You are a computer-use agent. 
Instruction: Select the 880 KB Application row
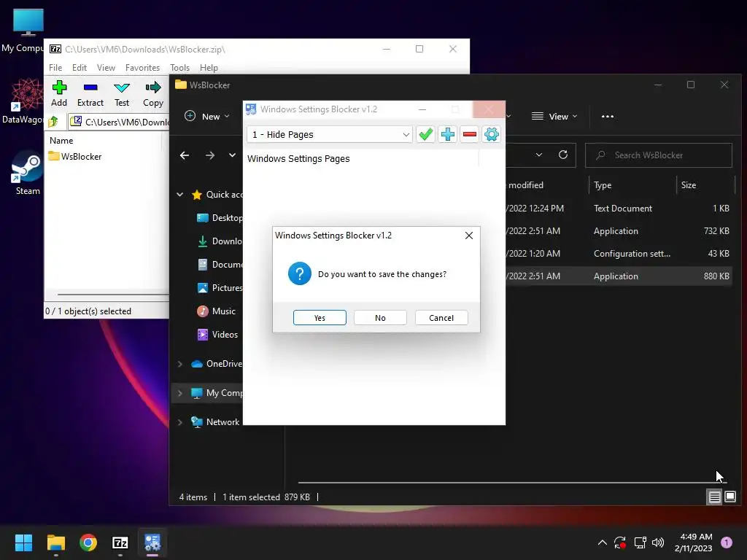[x=619, y=276]
